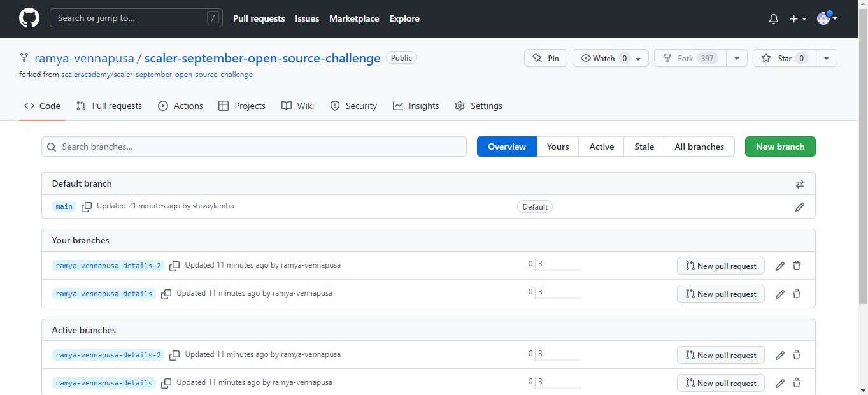The height and width of the screenshot is (395, 868).
Task: Open the notifications bell
Action: [x=774, y=19]
